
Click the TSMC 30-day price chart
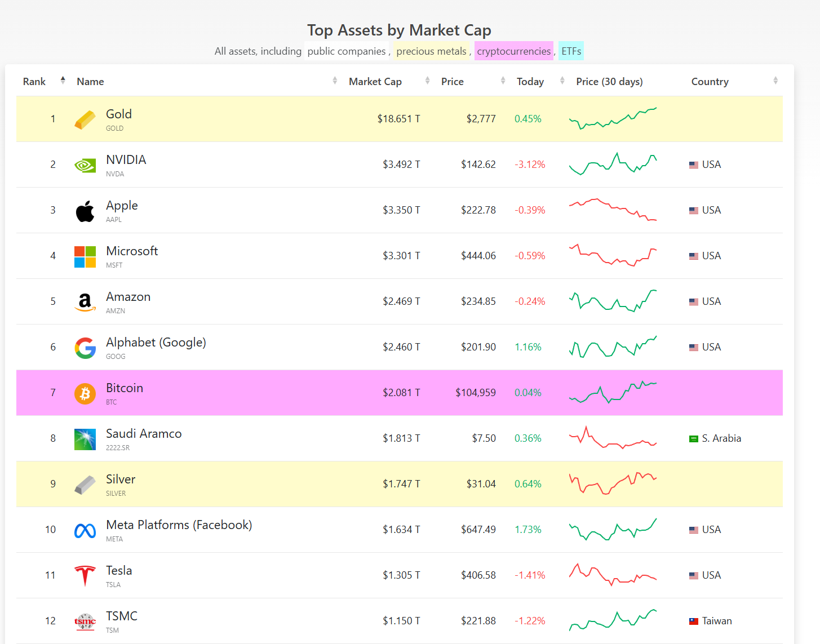pos(613,620)
